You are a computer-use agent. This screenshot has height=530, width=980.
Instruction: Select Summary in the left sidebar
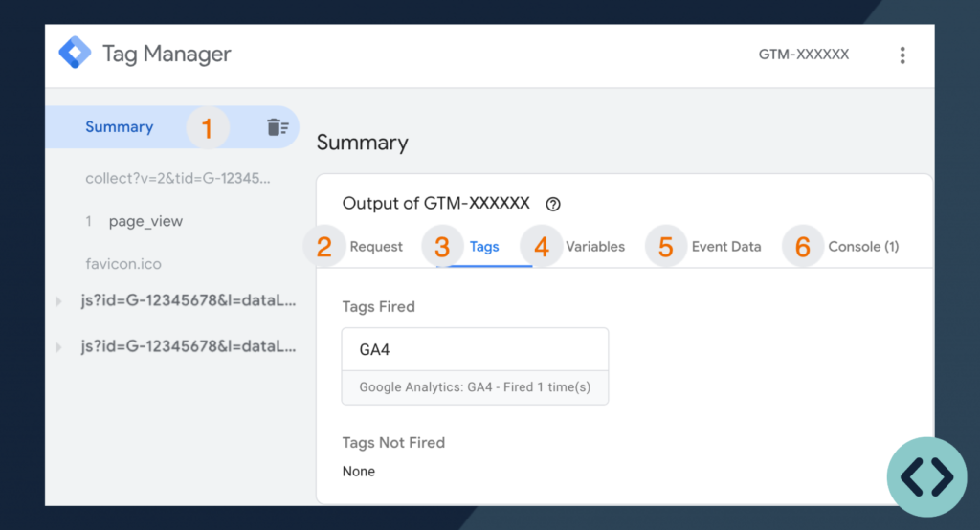[120, 127]
